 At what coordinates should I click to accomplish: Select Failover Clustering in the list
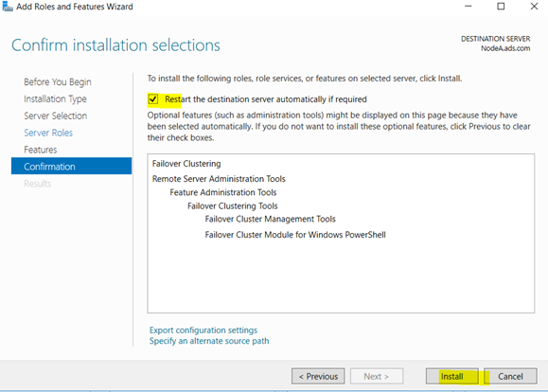coord(186,164)
